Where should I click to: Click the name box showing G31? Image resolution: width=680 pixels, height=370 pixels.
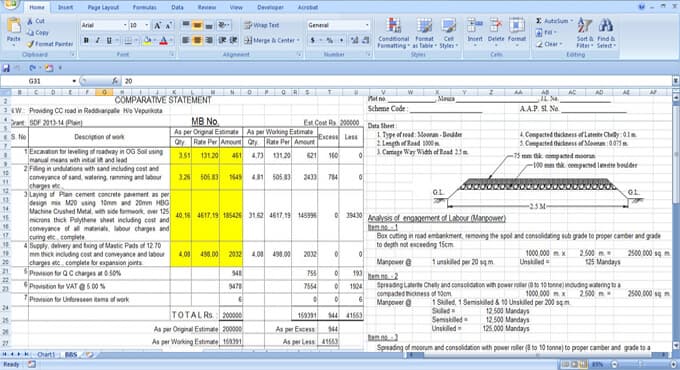39,81
